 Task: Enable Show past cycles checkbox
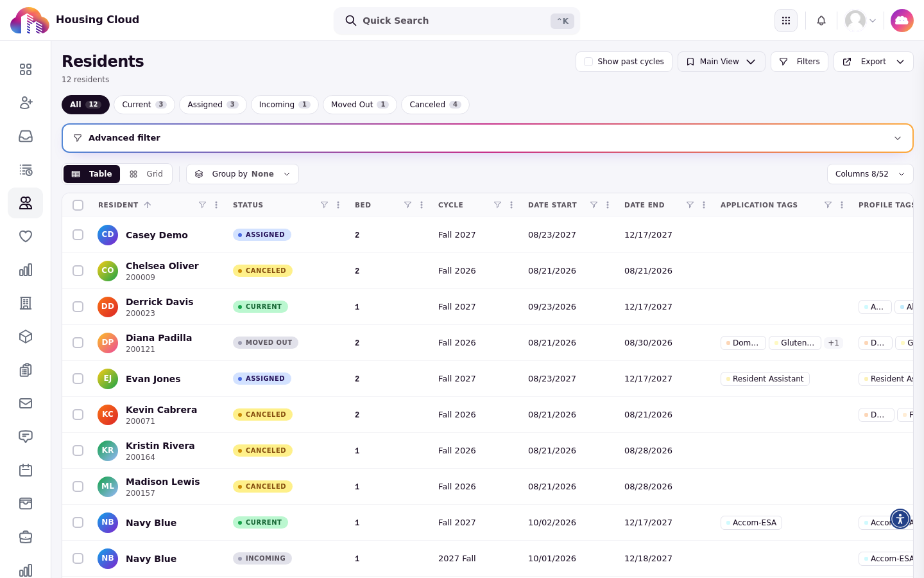pos(588,62)
